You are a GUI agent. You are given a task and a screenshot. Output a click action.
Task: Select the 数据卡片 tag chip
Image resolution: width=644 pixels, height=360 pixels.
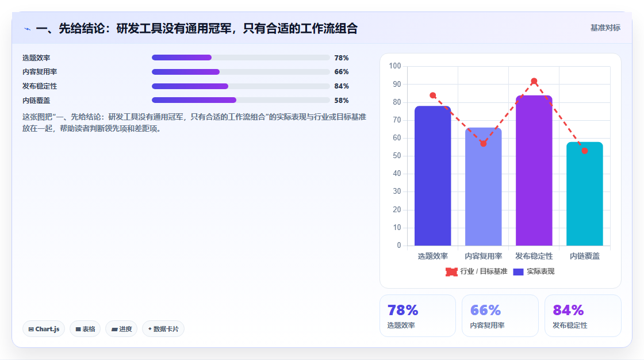point(163,329)
